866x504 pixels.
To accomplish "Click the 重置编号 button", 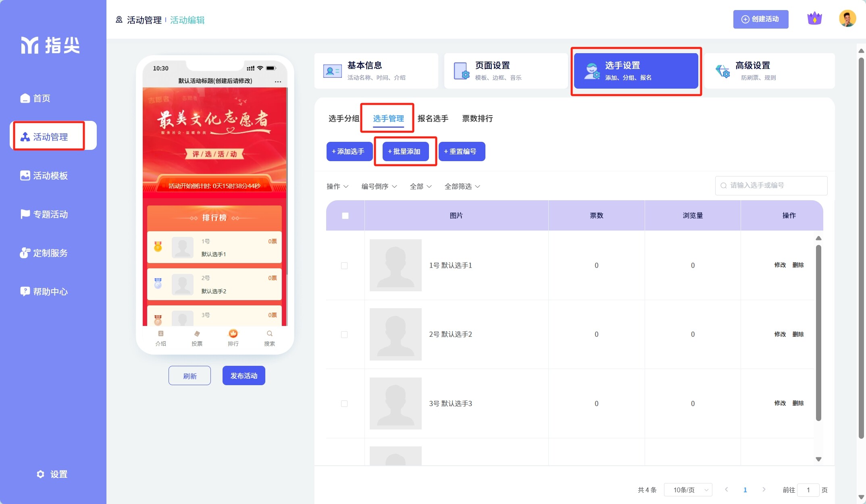I will coord(462,151).
